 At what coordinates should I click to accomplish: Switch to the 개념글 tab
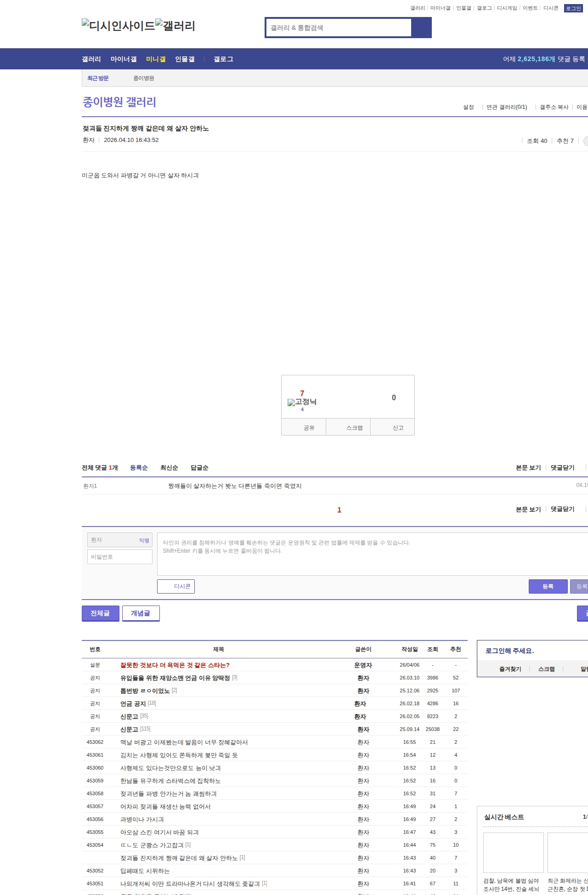[x=141, y=613]
